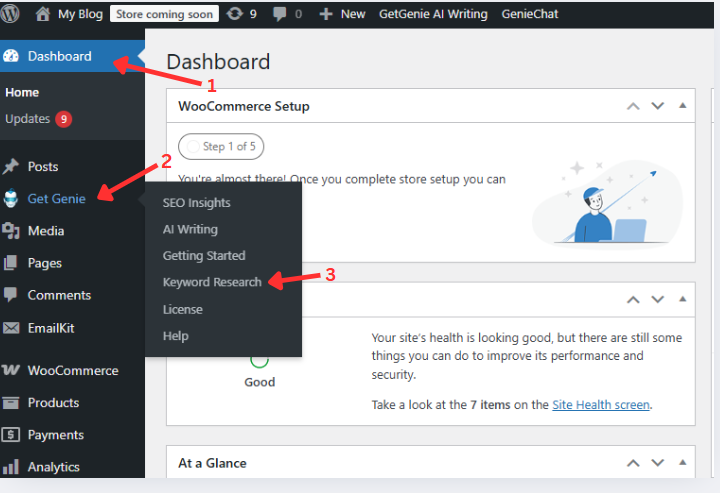Click the Pages icon in sidebar

(10, 263)
